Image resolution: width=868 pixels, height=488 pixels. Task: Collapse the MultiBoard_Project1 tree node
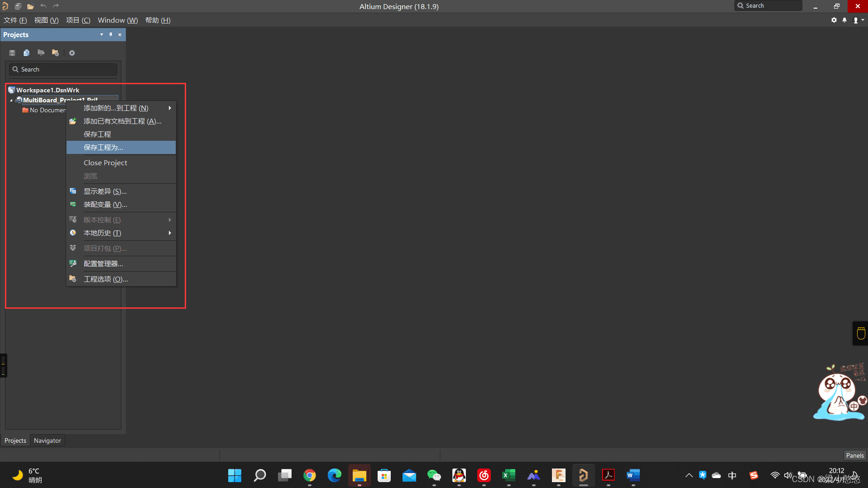11,100
